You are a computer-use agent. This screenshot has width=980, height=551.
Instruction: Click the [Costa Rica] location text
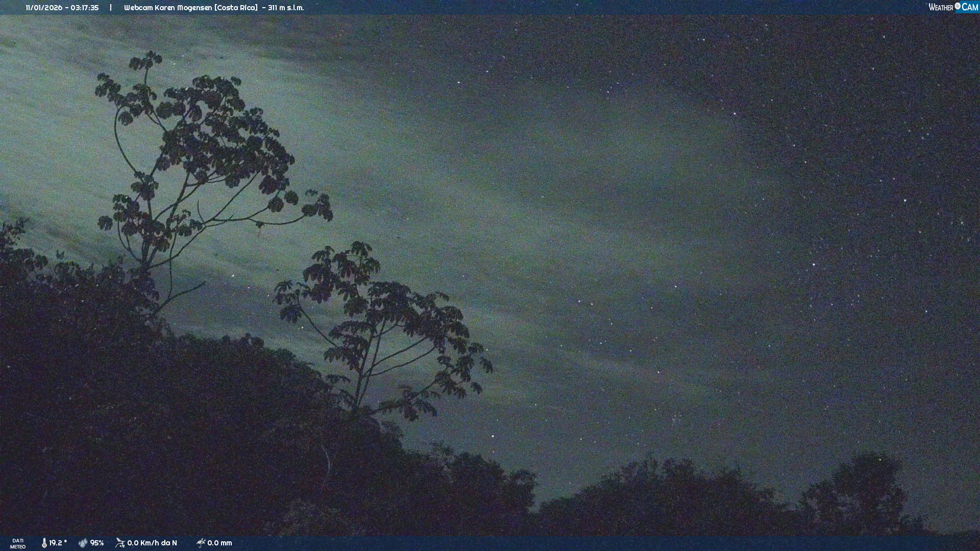236,8
